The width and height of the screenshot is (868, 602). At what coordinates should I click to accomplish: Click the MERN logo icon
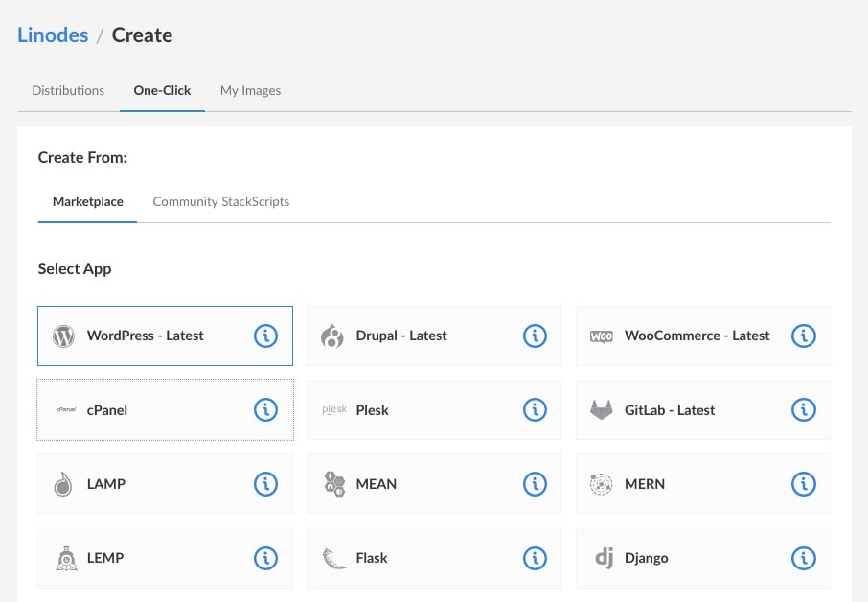click(601, 484)
